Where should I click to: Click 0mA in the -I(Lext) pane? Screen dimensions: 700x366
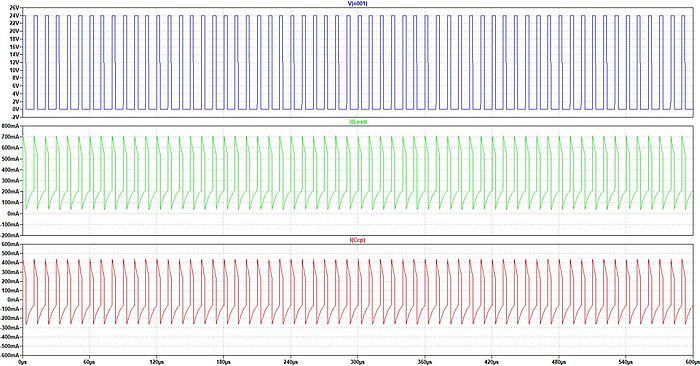pyautogui.click(x=13, y=213)
